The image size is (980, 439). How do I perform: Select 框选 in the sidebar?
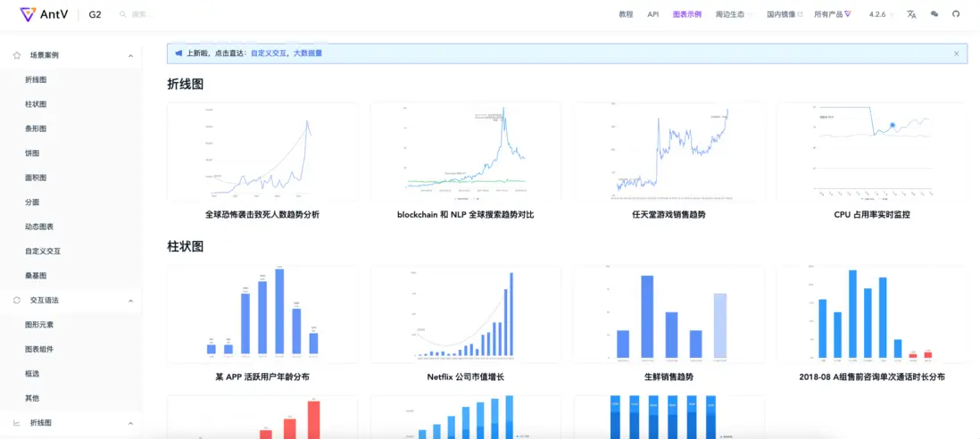pos(32,374)
